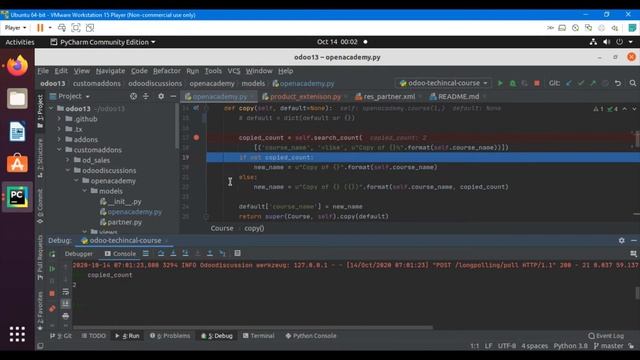
Task: Click the rollback undo arrow icon
Action: (x=618, y=83)
